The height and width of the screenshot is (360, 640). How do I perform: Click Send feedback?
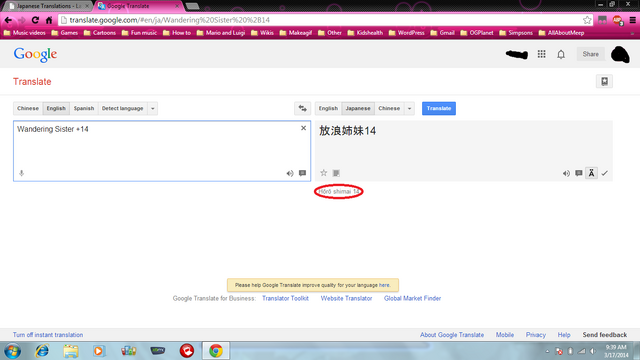(x=604, y=335)
